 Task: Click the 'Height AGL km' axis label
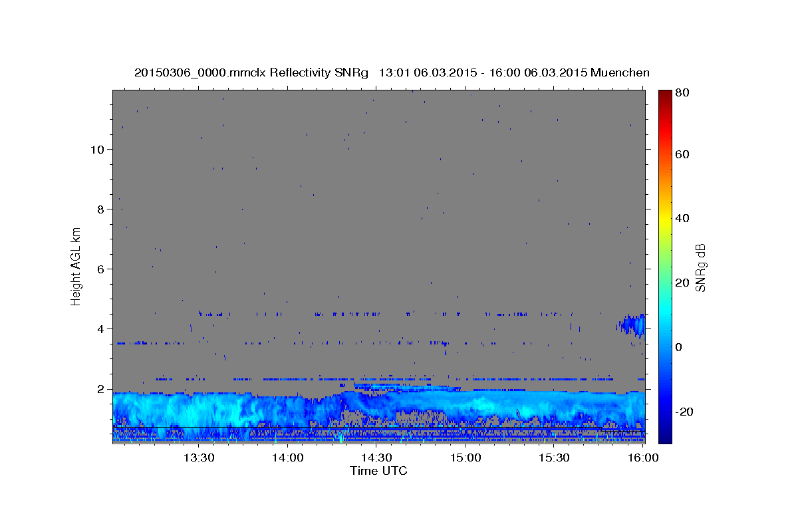[76, 267]
